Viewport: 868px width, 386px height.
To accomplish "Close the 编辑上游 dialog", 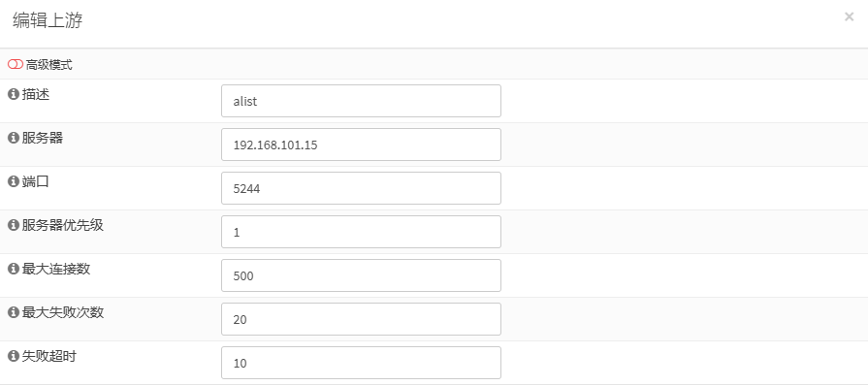I will 849,17.
